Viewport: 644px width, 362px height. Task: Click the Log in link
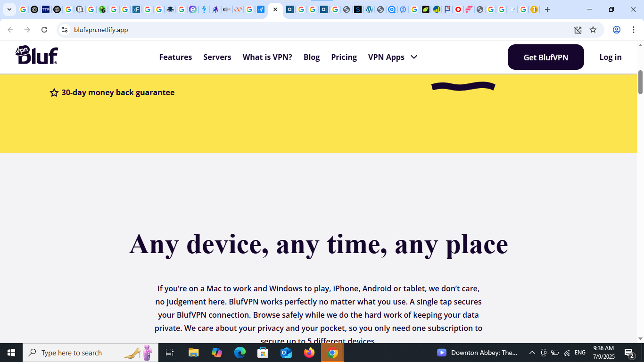point(611,57)
